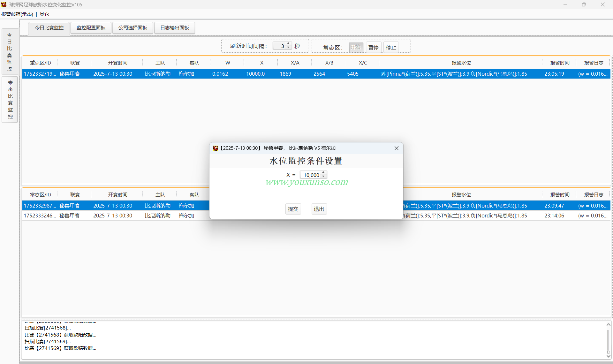Open the 报警邮箱(常态) menu
Viewport: 613px width, 364px height.
click(x=17, y=14)
